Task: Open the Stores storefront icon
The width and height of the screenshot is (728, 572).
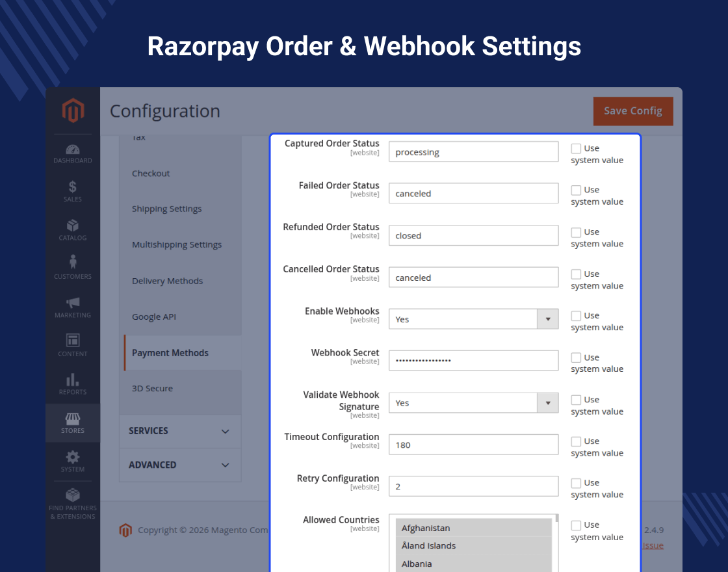Action: pos(73,419)
